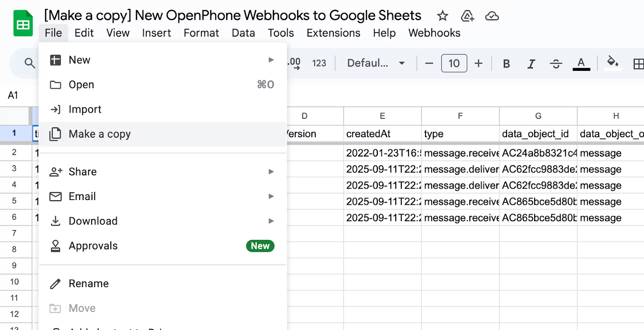Open the custom Webhooks menu
This screenshot has height=330, width=644.
[x=434, y=33]
